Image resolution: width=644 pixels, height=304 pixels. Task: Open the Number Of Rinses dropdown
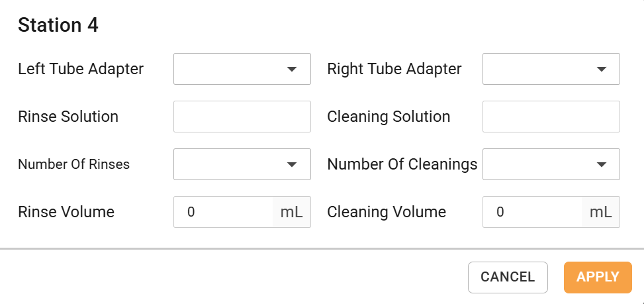242,164
